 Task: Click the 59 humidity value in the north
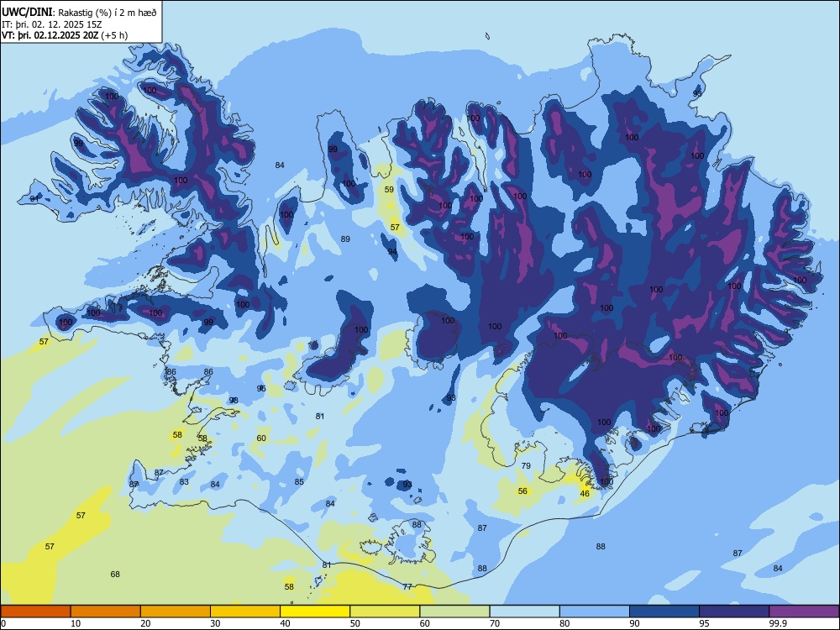click(389, 189)
